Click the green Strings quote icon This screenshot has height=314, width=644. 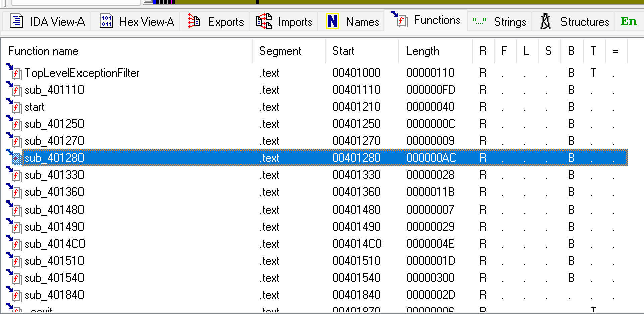coord(479,21)
